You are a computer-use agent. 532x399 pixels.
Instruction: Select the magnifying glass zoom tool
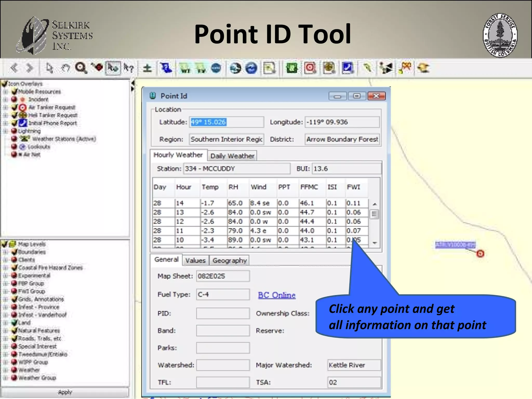[81, 68]
